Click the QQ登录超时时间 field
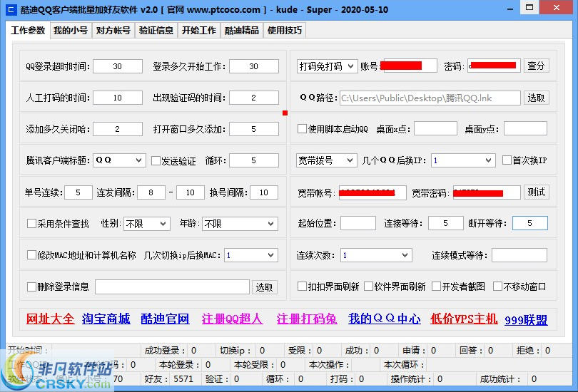Viewport: 578px width, 392px height. 118,66
